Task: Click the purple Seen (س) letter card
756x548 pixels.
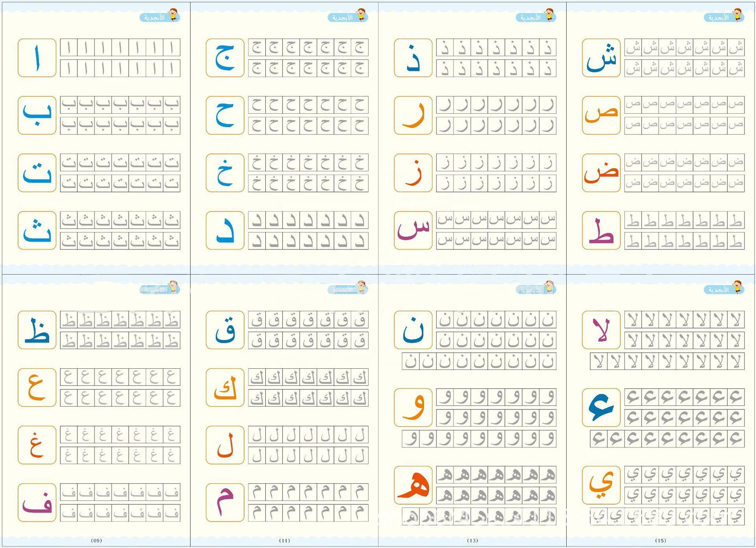Action: point(413,230)
